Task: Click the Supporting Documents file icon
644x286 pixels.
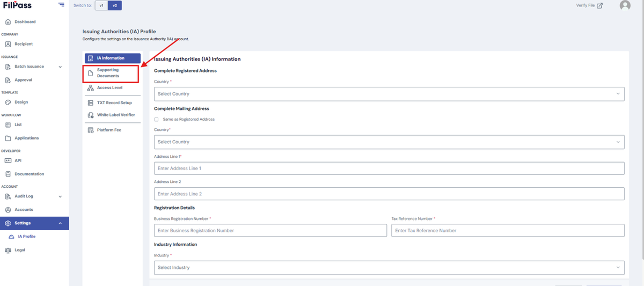Action: (90, 73)
